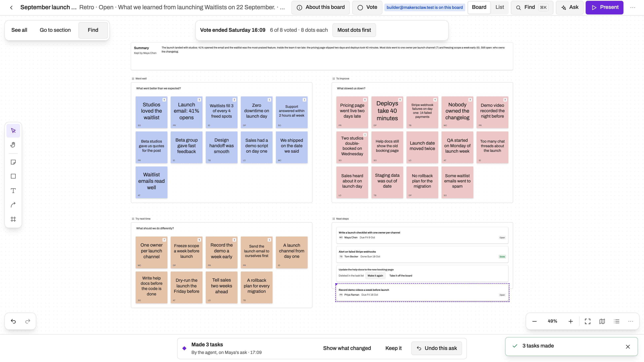Go back with the left chevron arrow

(x=11, y=7)
